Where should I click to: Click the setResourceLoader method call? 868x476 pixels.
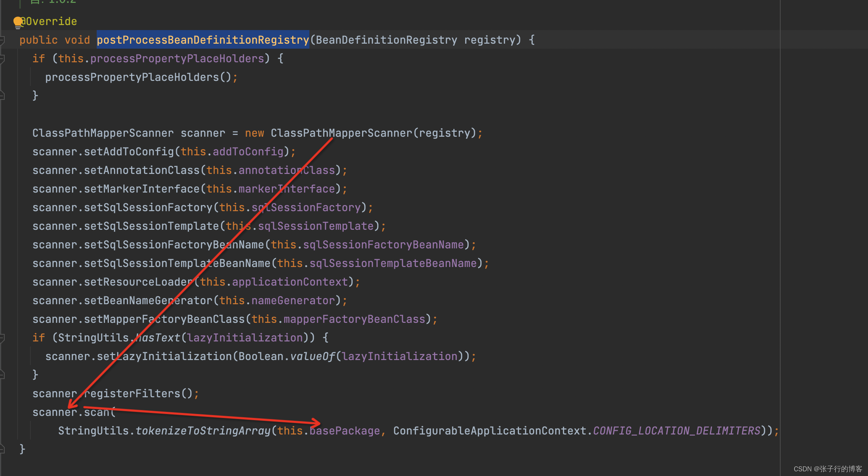[138, 282]
